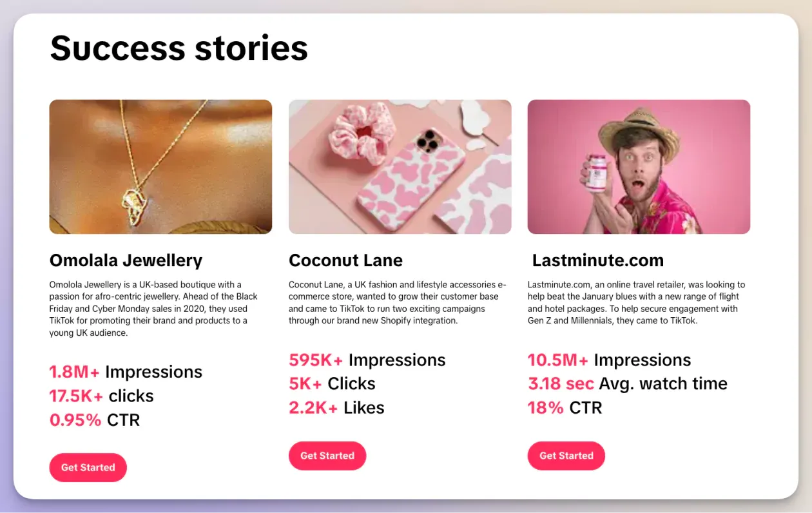This screenshot has width=812, height=513.
Task: Click the 1.8M+ Impressions stat
Action: coord(126,372)
